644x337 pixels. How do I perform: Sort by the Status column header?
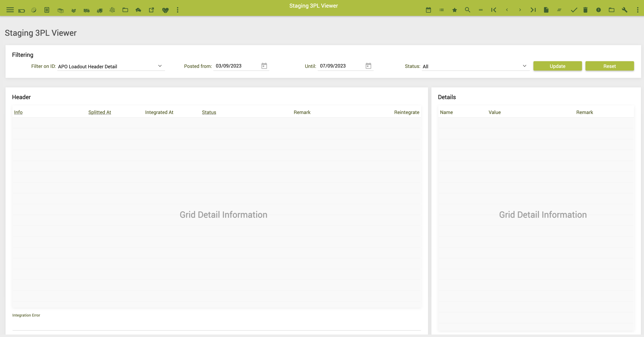pyautogui.click(x=209, y=112)
